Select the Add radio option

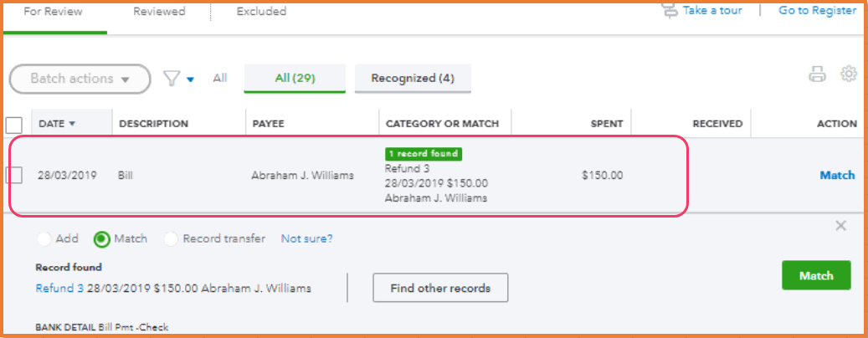point(43,239)
